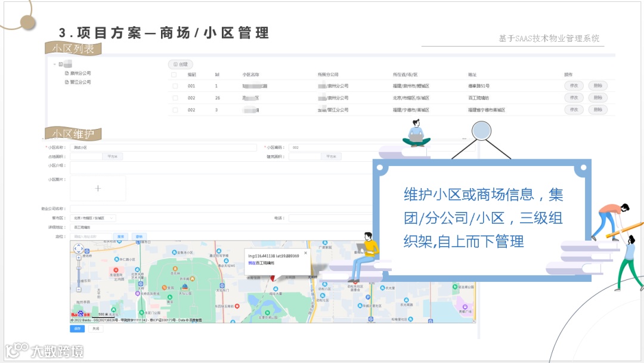Click the map zoom-in plus button
This screenshot has width=644, height=363.
click(x=79, y=258)
